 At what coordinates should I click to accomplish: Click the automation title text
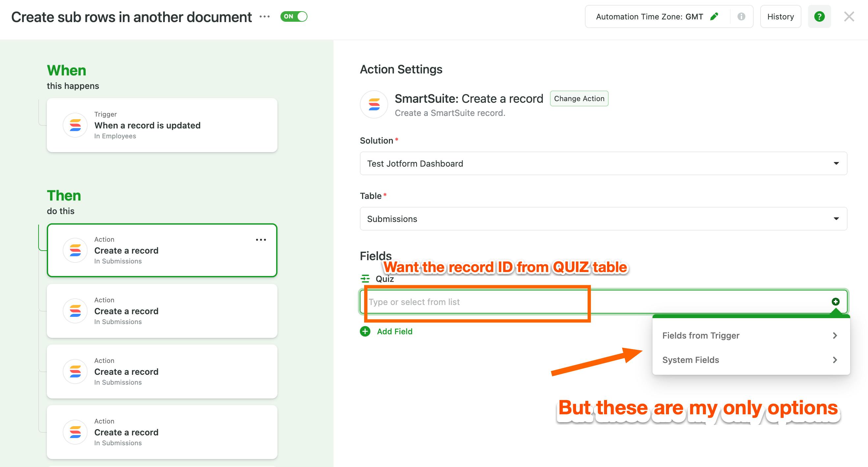pos(131,17)
